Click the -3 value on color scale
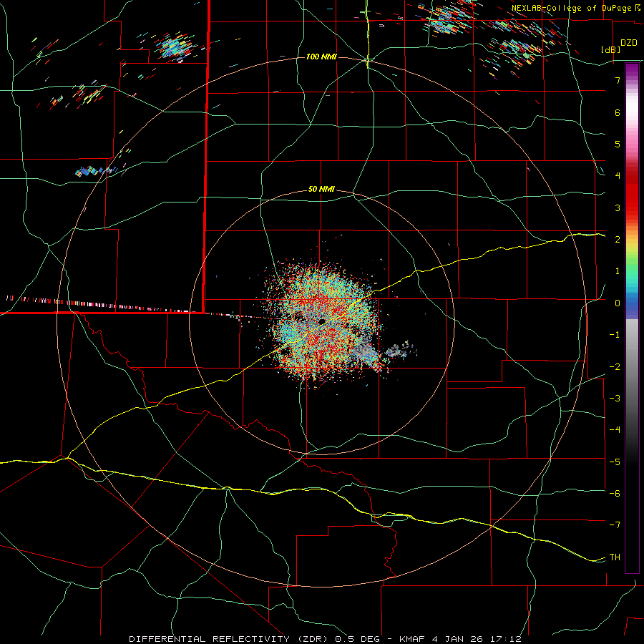The height and width of the screenshot is (644, 644). tap(615, 399)
